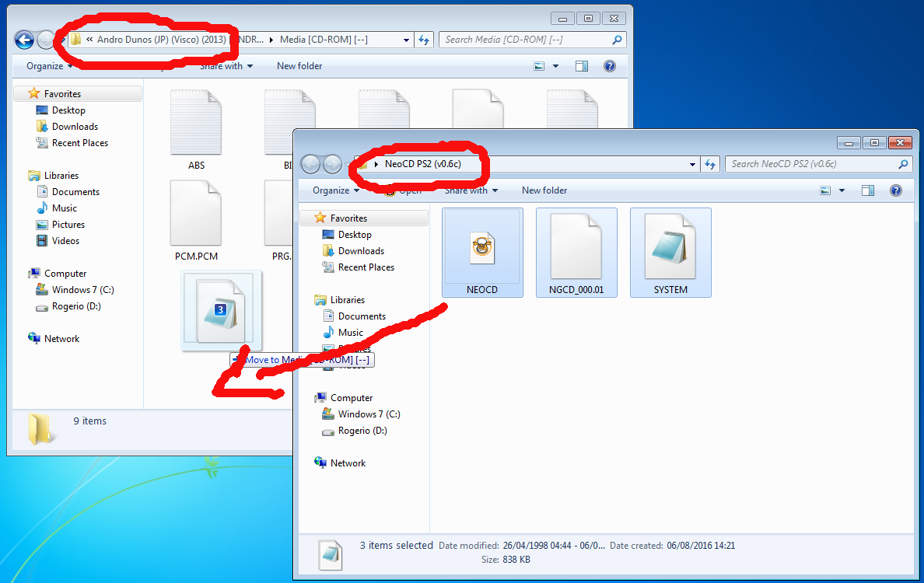Open address bar history dropdown in NeoCD window
This screenshot has height=583, width=924.
coord(693,164)
